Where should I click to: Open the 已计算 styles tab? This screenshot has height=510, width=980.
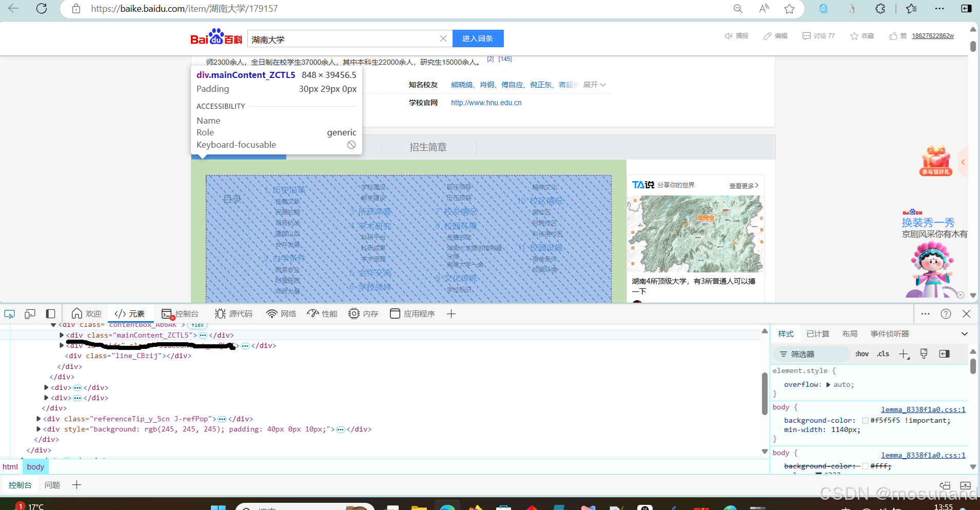[x=818, y=334]
